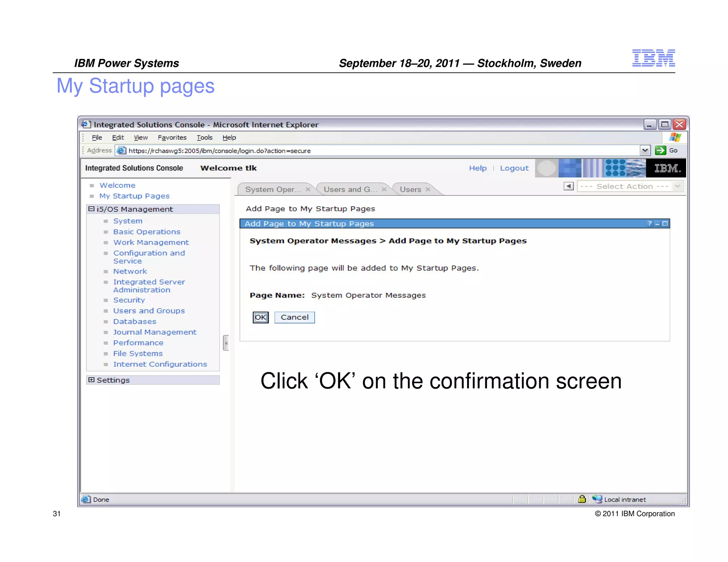The height and width of the screenshot is (562, 728).
Task: Open the Help menu in menu bar
Action: tap(229, 137)
